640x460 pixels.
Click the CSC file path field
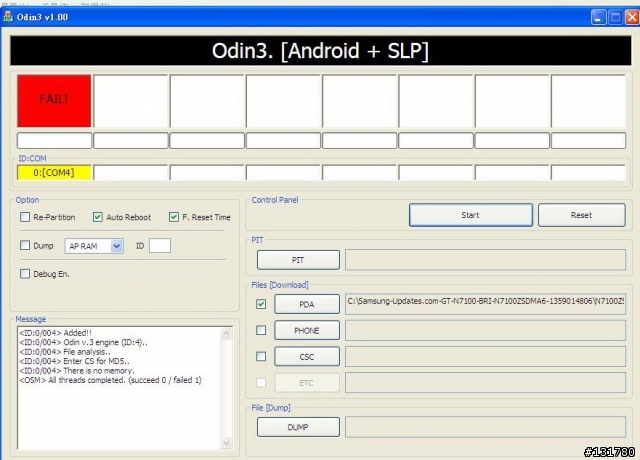click(485, 356)
